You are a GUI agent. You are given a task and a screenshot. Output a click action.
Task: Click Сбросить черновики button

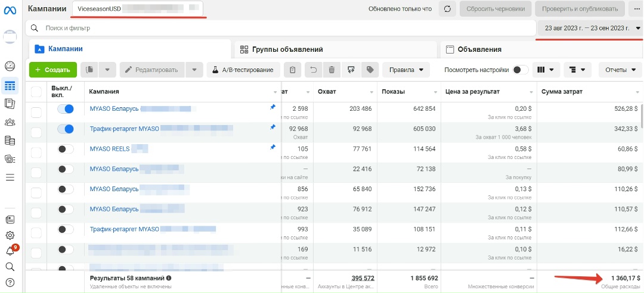click(496, 8)
